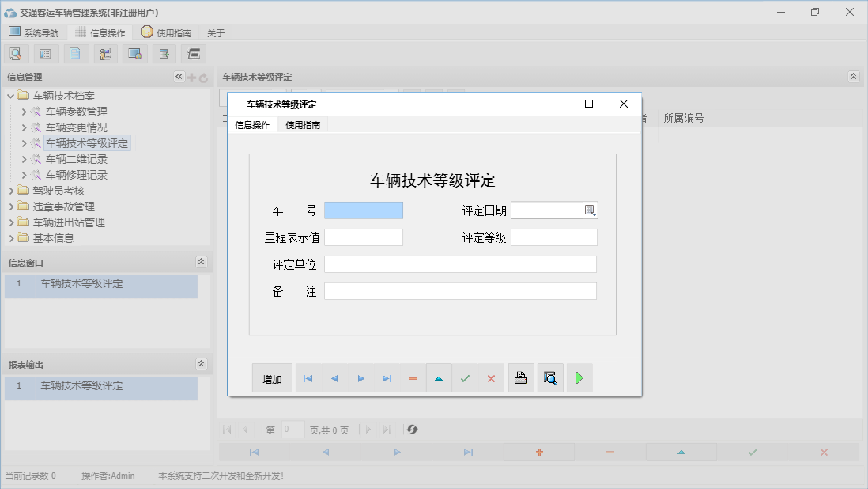868x489 pixels.
Task: Switch to the 使用指南 tab in dialog
Action: click(302, 124)
